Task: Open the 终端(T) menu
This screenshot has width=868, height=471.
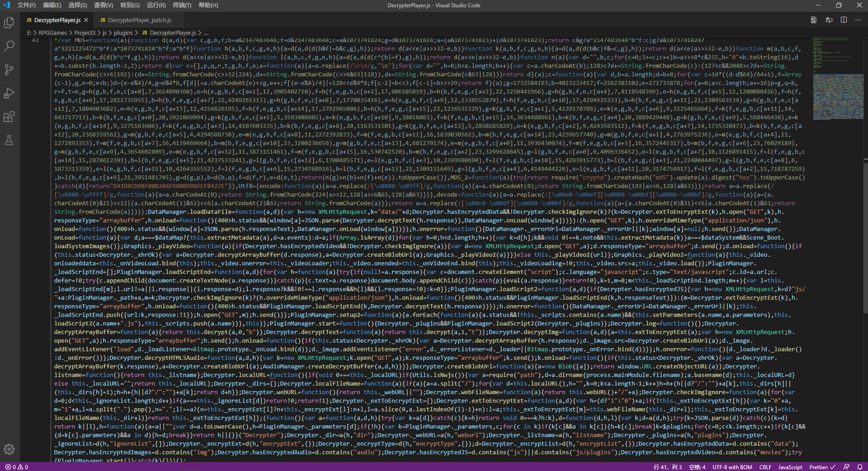Action: pos(182,5)
